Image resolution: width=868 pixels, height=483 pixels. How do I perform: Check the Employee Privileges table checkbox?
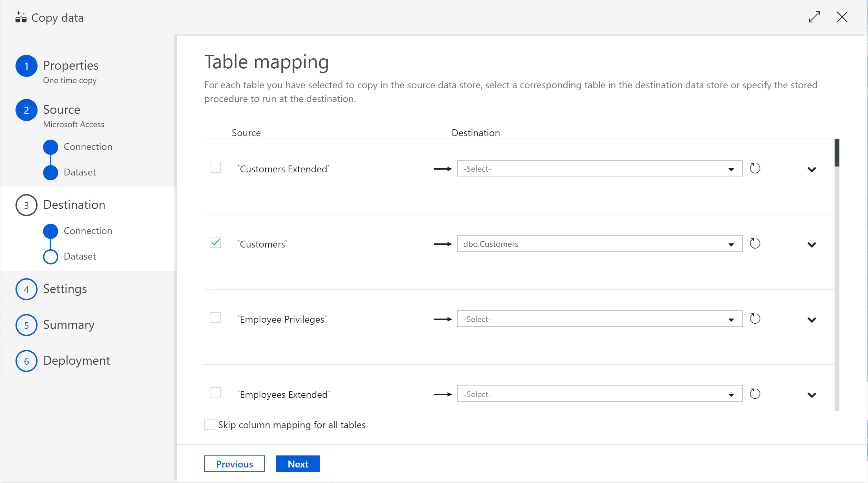click(215, 318)
